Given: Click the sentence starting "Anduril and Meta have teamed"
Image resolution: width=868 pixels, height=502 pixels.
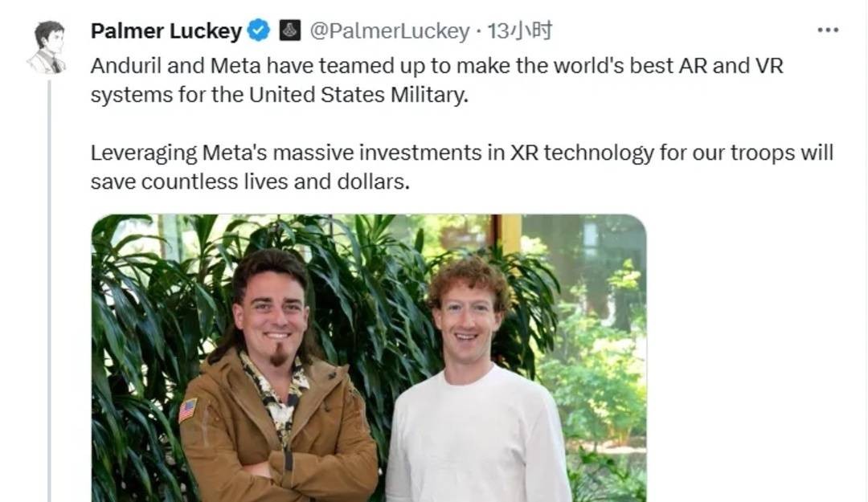Looking at the screenshot, I should (x=436, y=80).
